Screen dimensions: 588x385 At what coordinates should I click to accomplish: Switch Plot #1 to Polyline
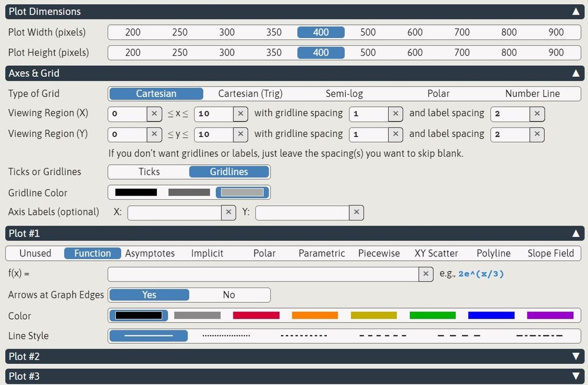click(493, 253)
